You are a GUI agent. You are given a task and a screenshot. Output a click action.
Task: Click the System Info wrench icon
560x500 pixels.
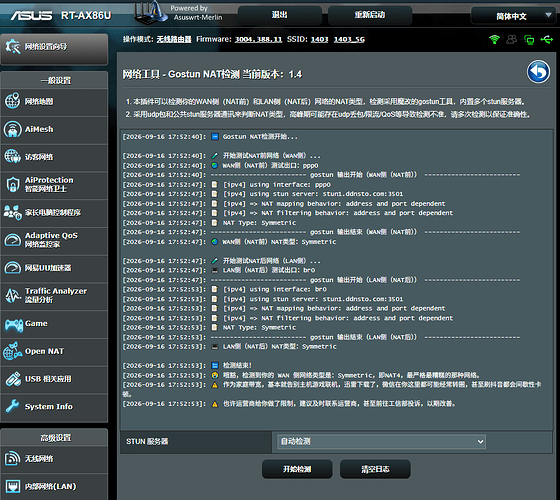coord(12,406)
